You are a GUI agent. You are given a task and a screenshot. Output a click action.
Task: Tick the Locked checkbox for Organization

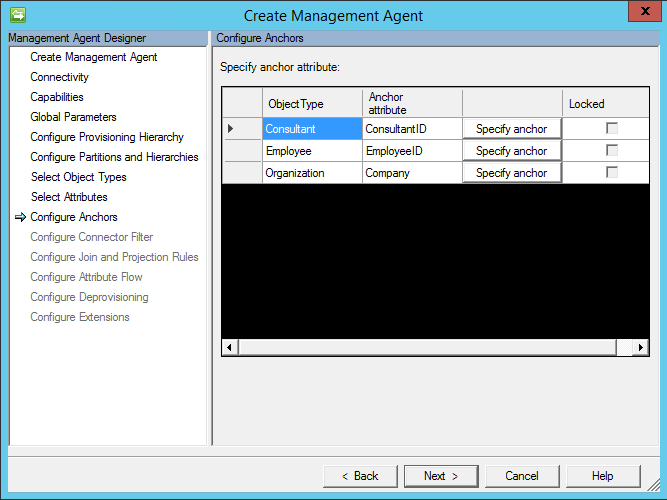(612, 172)
